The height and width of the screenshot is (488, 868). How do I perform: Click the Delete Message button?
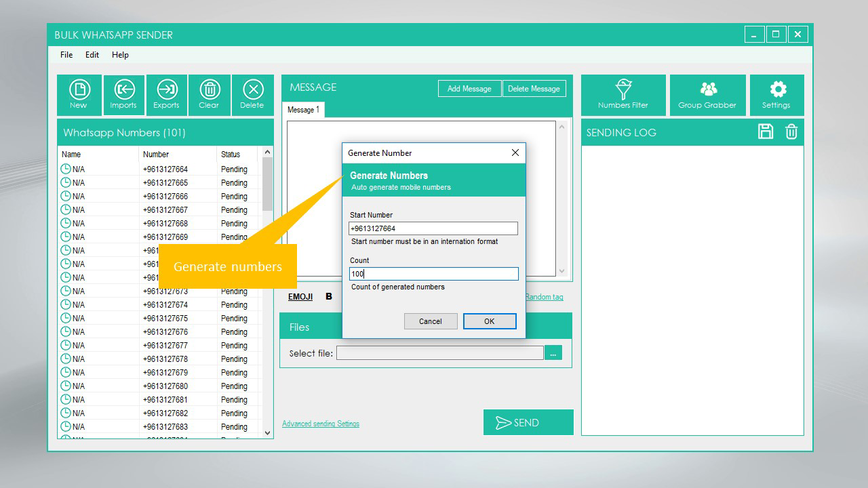point(534,89)
